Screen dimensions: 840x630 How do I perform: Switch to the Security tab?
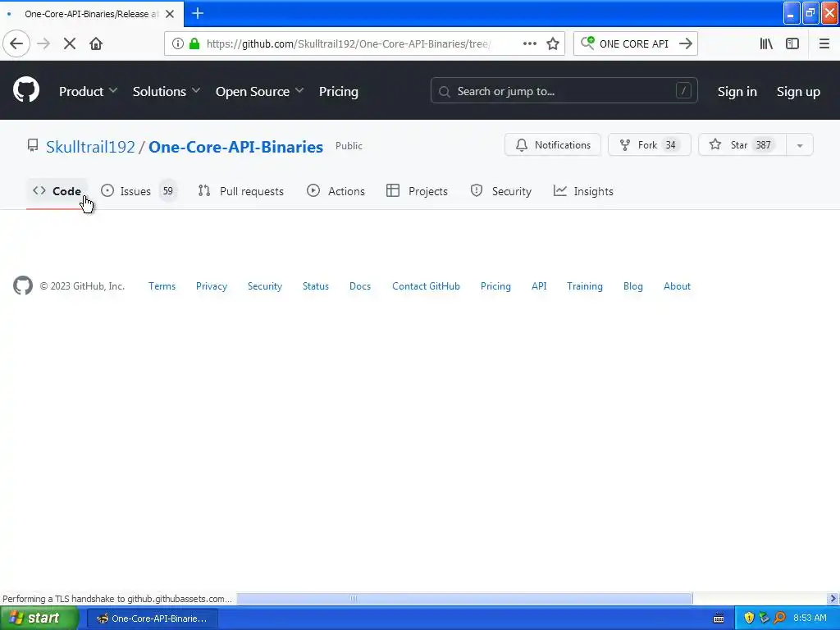pos(501,191)
